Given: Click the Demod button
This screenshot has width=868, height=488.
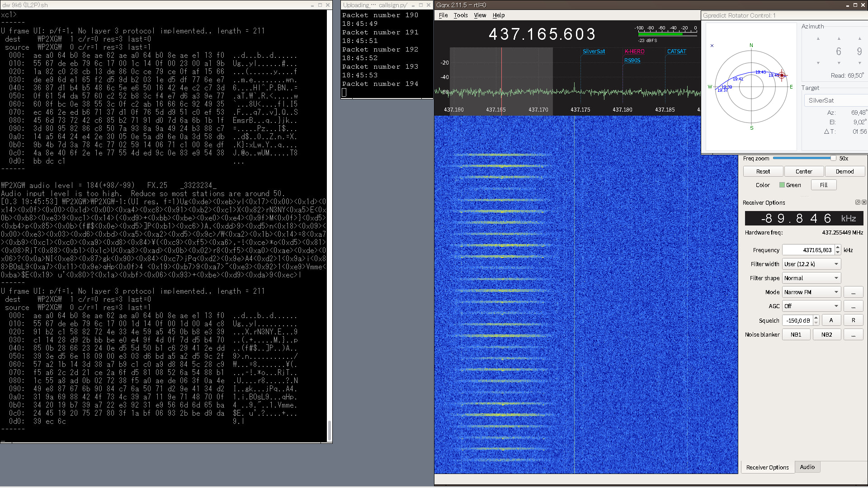Looking at the screenshot, I should coord(844,172).
